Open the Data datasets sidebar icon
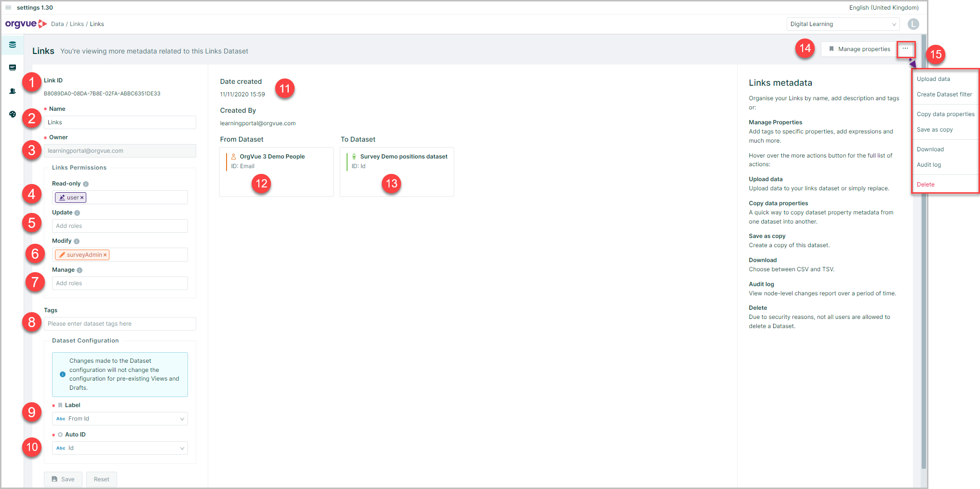The image size is (980, 489). 13,45
